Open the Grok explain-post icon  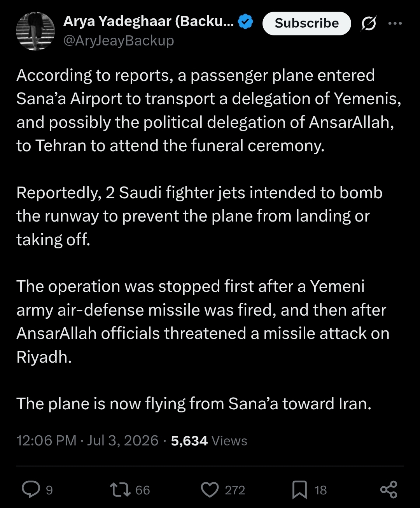368,24
